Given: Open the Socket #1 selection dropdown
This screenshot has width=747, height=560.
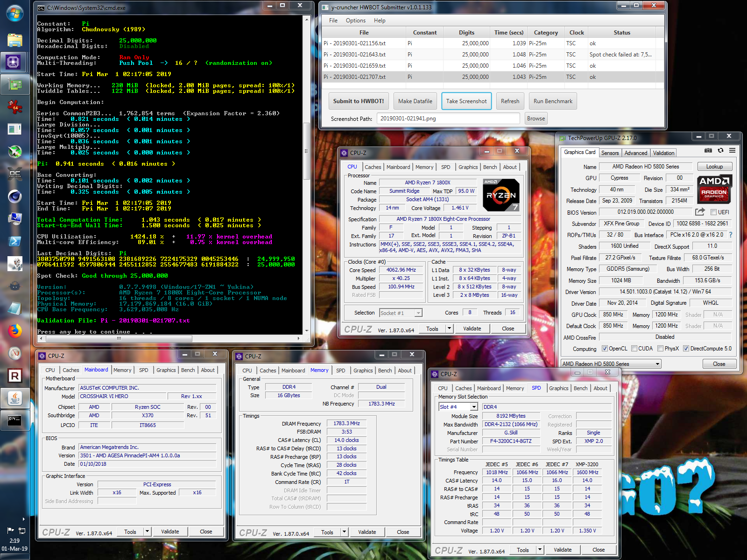Looking at the screenshot, I should coord(401,313).
